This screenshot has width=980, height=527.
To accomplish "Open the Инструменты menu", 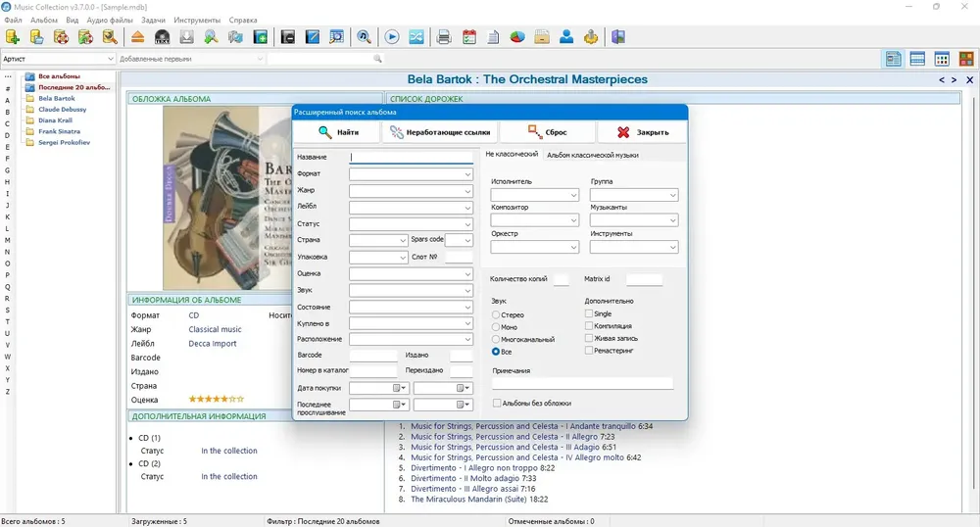I will [x=197, y=20].
